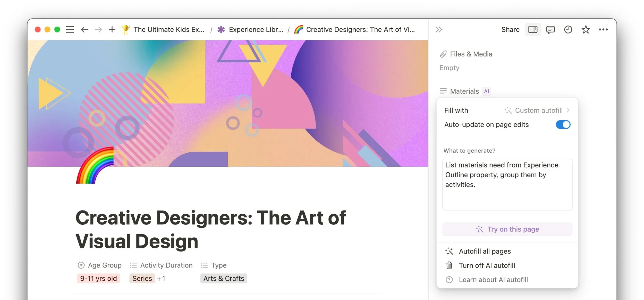
Task: Click the Arts & Crafts type tag
Action: (224, 278)
